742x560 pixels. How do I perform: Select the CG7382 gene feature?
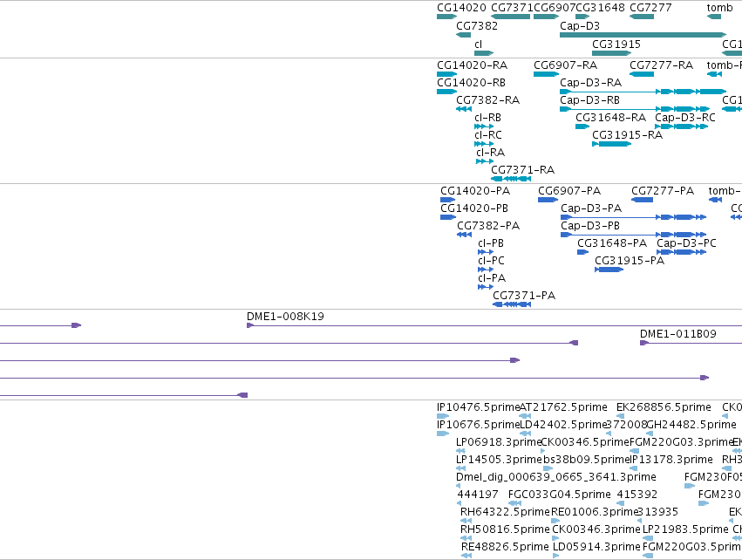[463, 35]
